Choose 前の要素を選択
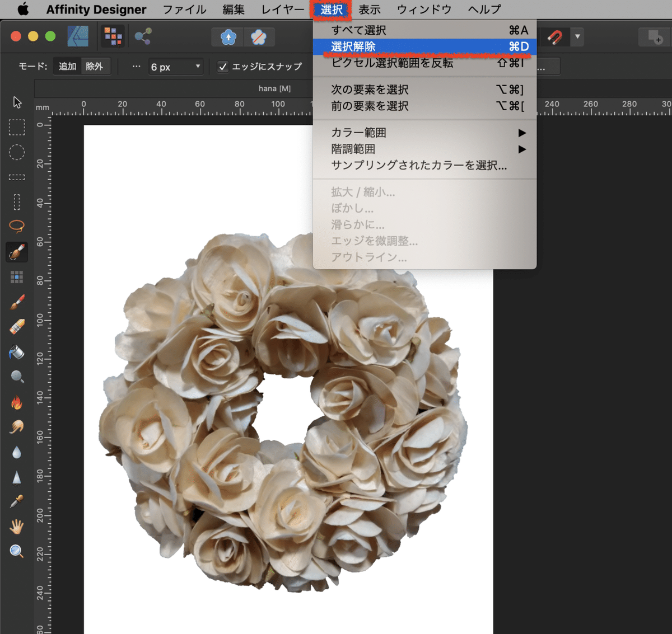672x634 pixels. pyautogui.click(x=424, y=106)
